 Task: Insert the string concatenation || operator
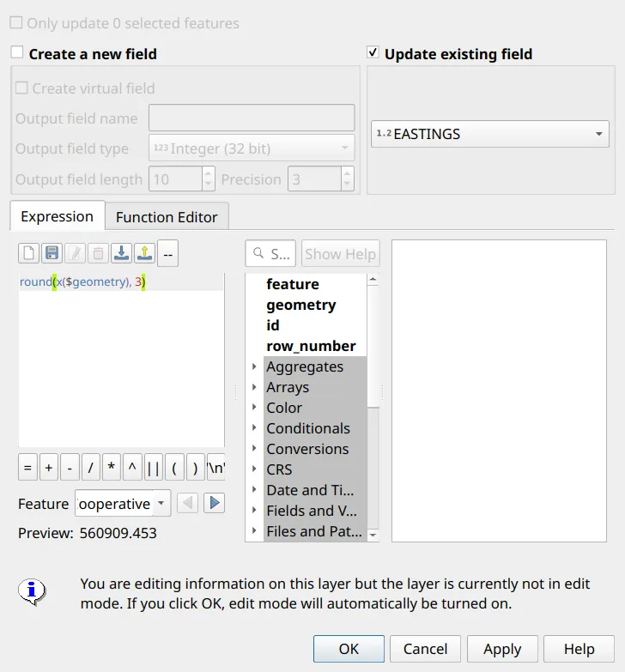pyautogui.click(x=153, y=467)
